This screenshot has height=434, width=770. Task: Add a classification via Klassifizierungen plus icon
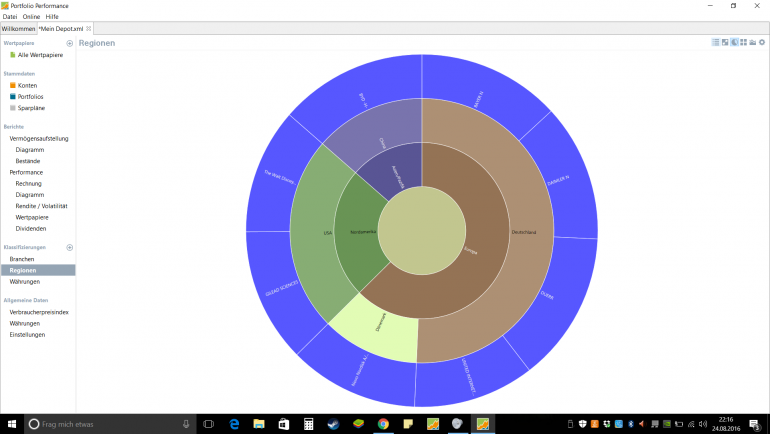(69, 247)
